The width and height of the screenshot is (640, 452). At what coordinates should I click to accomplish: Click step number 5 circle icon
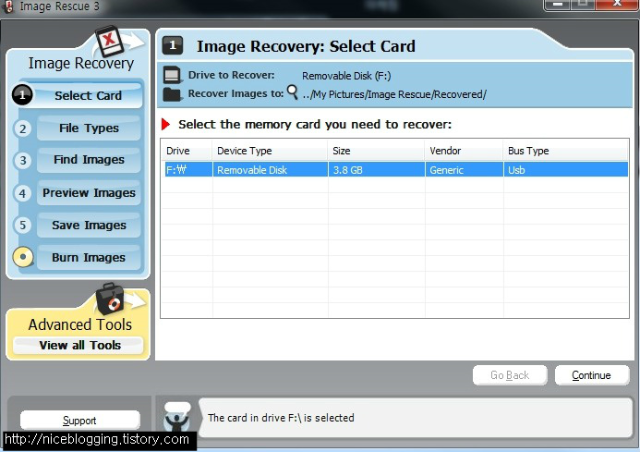point(22,225)
